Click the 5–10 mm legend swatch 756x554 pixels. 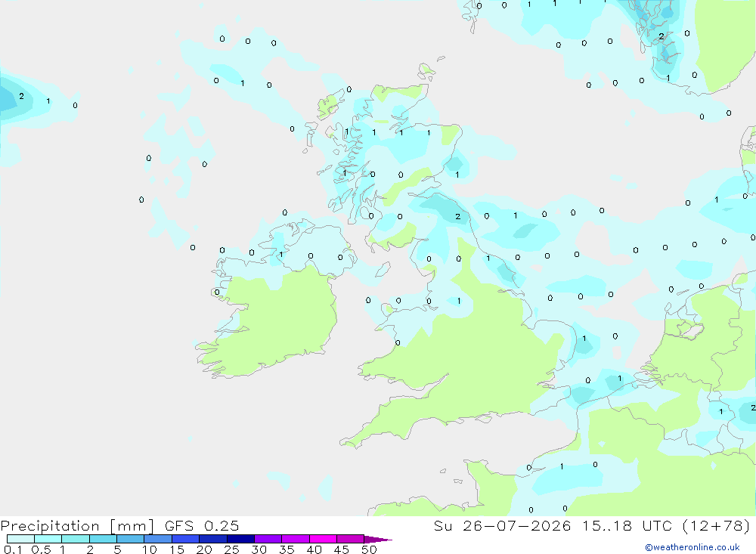coord(131,539)
